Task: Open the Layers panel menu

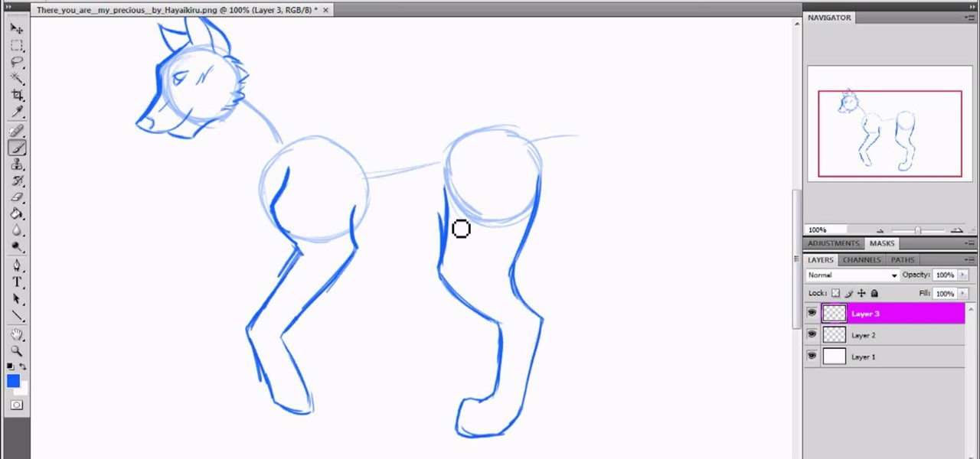Action: click(x=971, y=259)
